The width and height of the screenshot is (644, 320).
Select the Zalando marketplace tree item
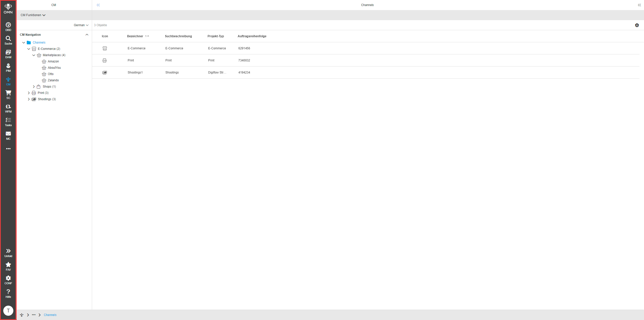(x=53, y=80)
